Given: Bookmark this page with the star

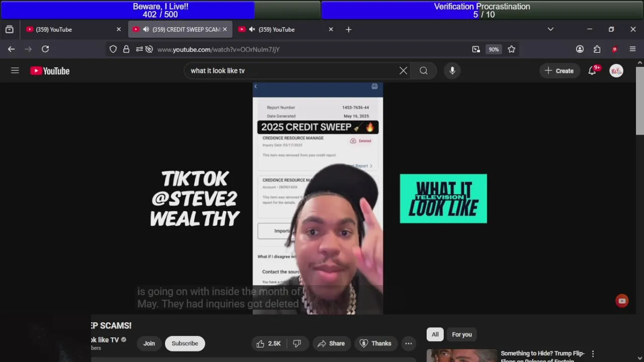Looking at the screenshot, I should tap(512, 49).
